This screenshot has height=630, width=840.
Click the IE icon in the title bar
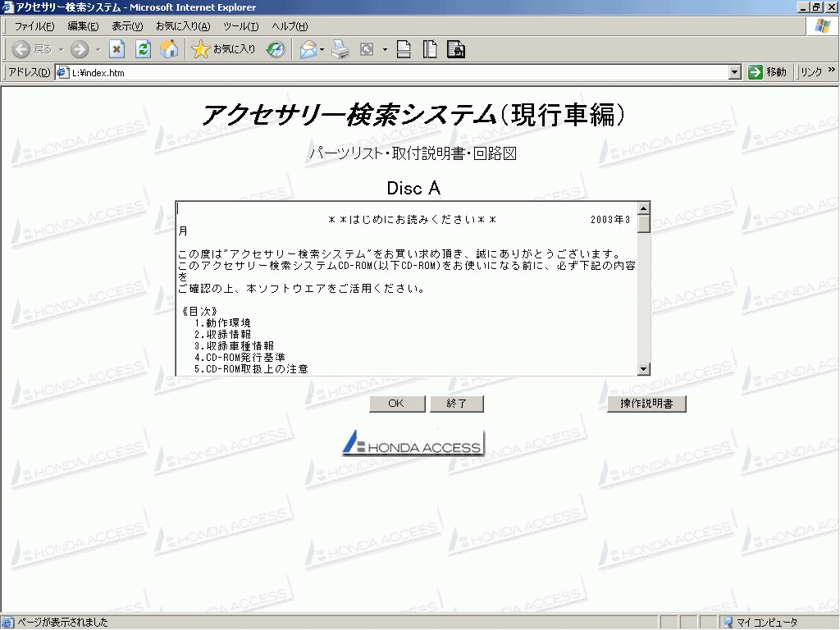(x=7, y=7)
